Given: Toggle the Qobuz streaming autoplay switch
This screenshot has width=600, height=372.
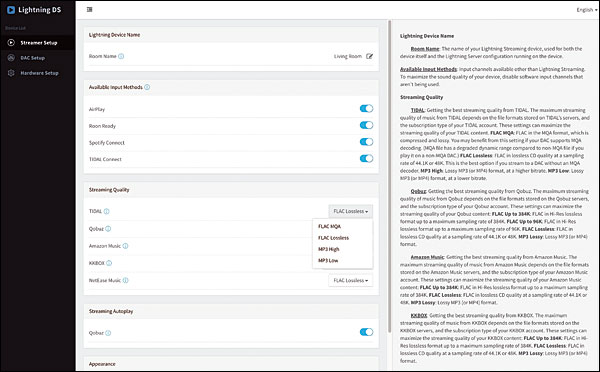Looking at the screenshot, I should [366, 332].
